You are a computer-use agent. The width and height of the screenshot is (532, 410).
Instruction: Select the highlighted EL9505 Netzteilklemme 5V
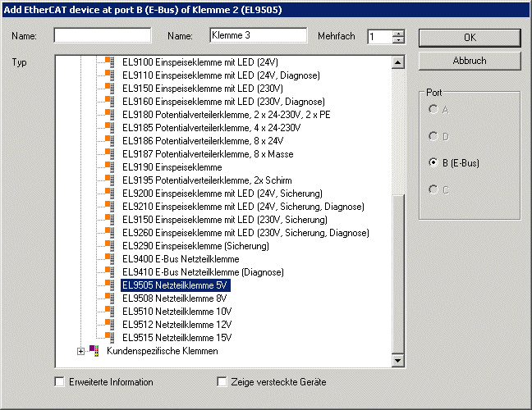[x=176, y=285]
